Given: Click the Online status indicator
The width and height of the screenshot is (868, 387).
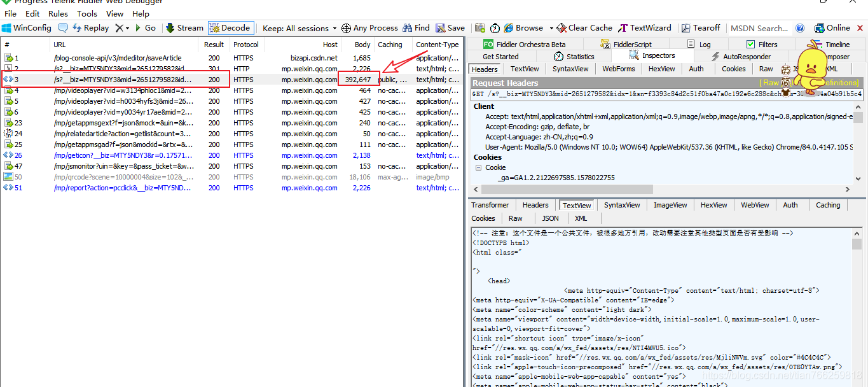Looking at the screenshot, I should pos(832,28).
